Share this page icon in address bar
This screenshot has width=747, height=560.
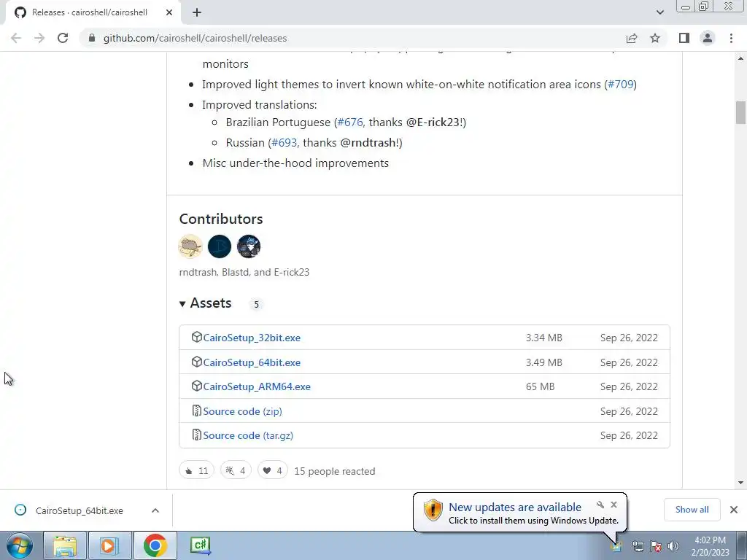(632, 38)
